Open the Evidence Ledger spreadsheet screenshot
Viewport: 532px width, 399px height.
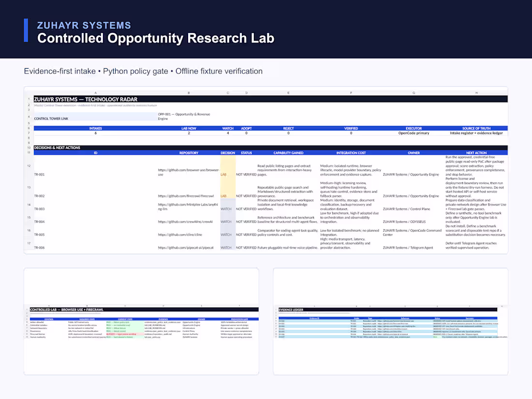[x=390, y=321]
